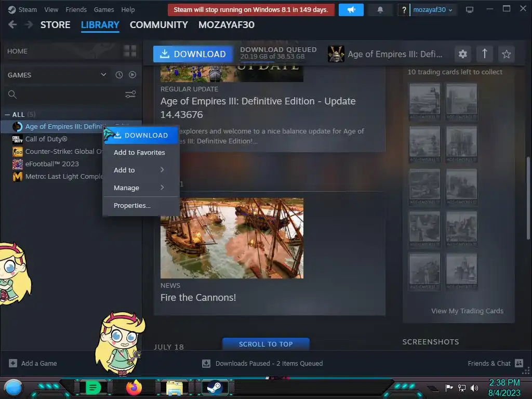This screenshot has height=399, width=532.
Task: Click the Steam taskbar icon
Action: tap(215, 387)
